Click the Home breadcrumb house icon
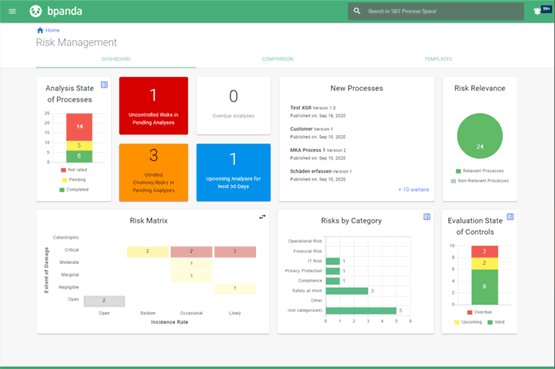Viewport: 555px width, 369px height. point(40,30)
